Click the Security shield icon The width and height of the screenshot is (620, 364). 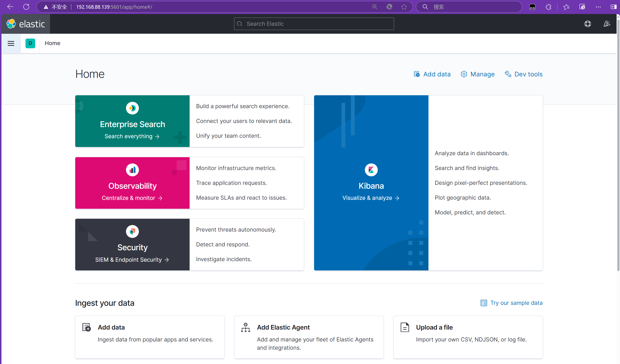(x=132, y=231)
